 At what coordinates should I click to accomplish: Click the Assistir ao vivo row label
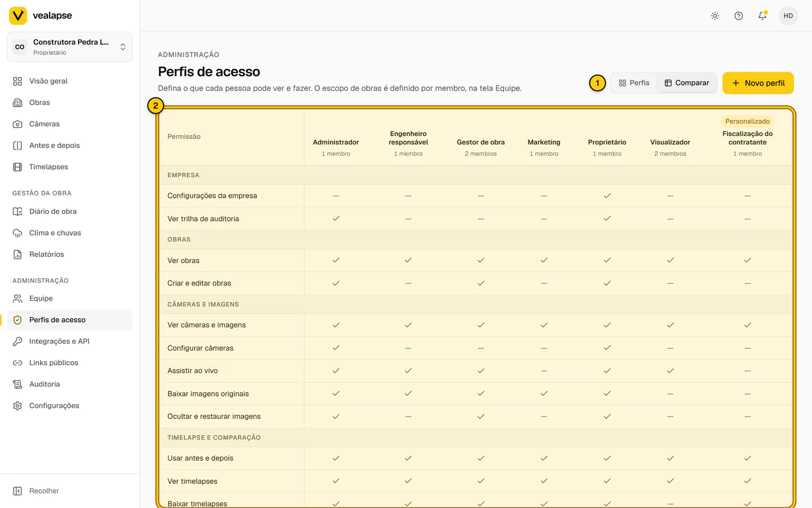click(192, 371)
